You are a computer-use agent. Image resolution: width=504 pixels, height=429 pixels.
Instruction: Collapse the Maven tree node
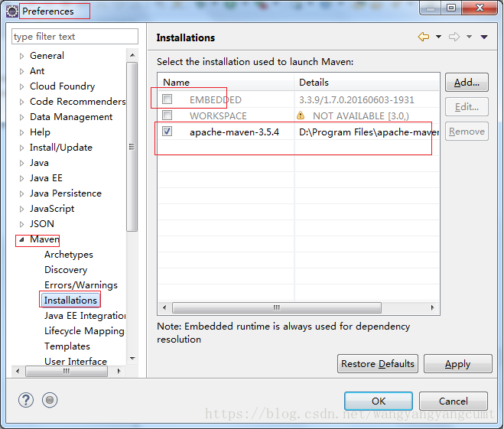pyautogui.click(x=21, y=239)
